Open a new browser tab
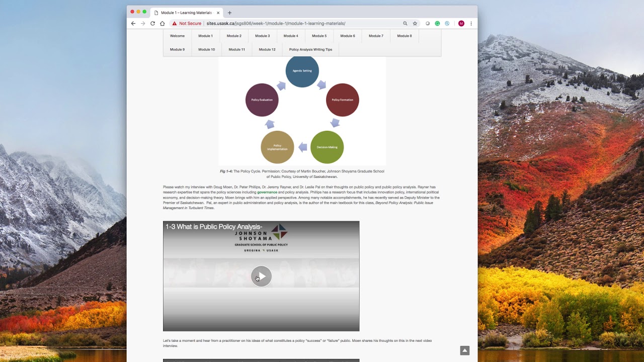This screenshot has height=362, width=644. click(230, 13)
